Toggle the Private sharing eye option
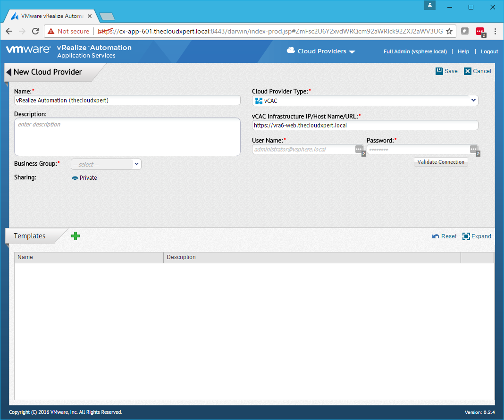Screen dimensions: 504x420 [x=84, y=178]
